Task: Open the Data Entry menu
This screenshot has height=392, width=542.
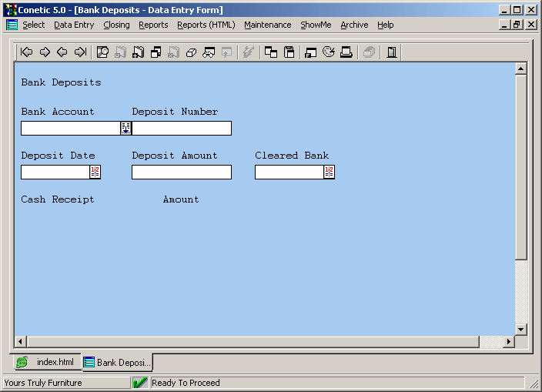Action: [74, 25]
